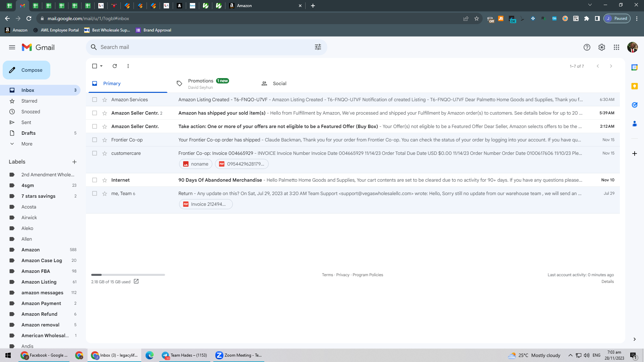Star the Amazon Services email
This screenshot has width=644, height=362.
pos(105,100)
